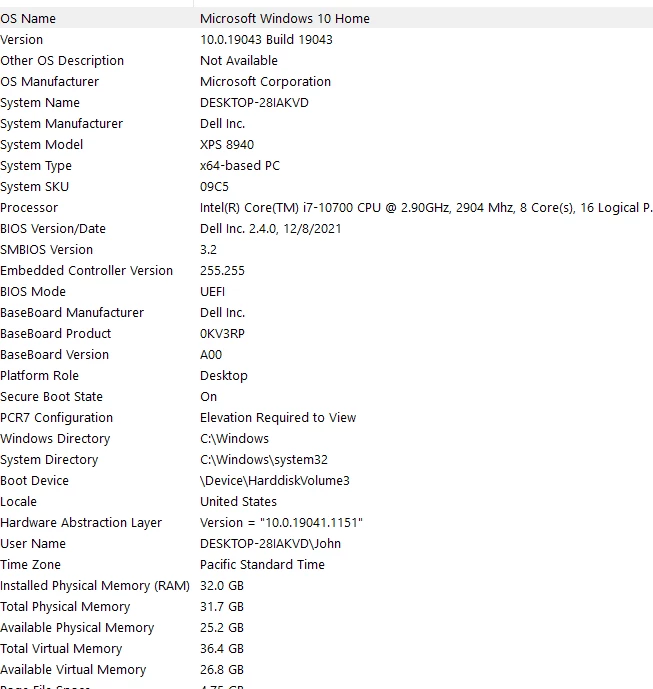Viewport: 653px width, 689px height.
Task: Click the Elevation Required to View value
Action: [x=278, y=418]
